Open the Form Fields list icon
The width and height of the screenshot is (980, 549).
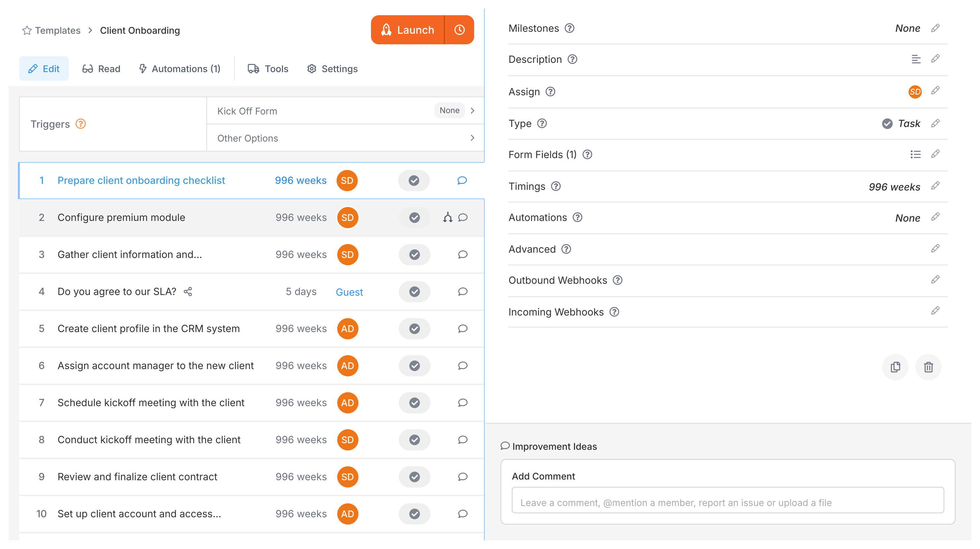pos(915,154)
